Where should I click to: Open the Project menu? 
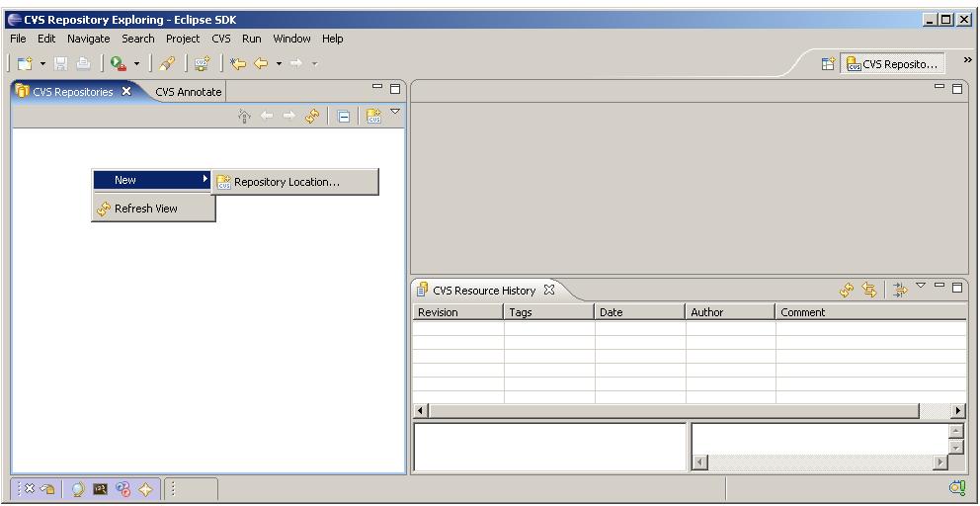pos(183,39)
